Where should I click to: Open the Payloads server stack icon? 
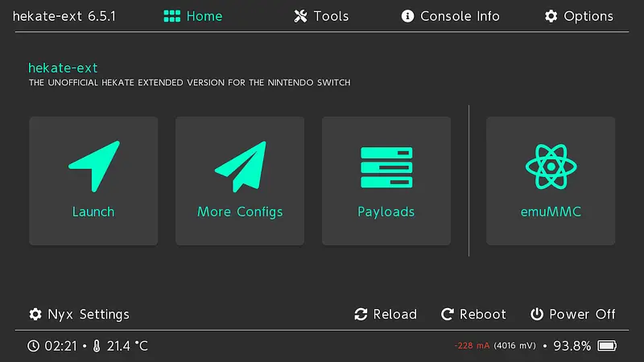[386, 167]
